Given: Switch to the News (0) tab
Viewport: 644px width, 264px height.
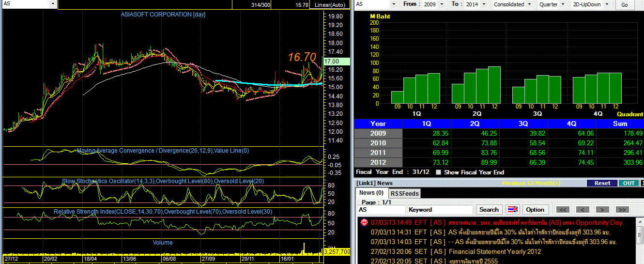Looking at the screenshot, I should click(x=371, y=193).
